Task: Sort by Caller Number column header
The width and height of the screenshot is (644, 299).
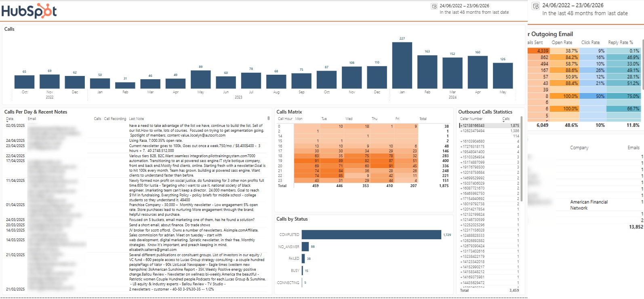Action: (471, 119)
